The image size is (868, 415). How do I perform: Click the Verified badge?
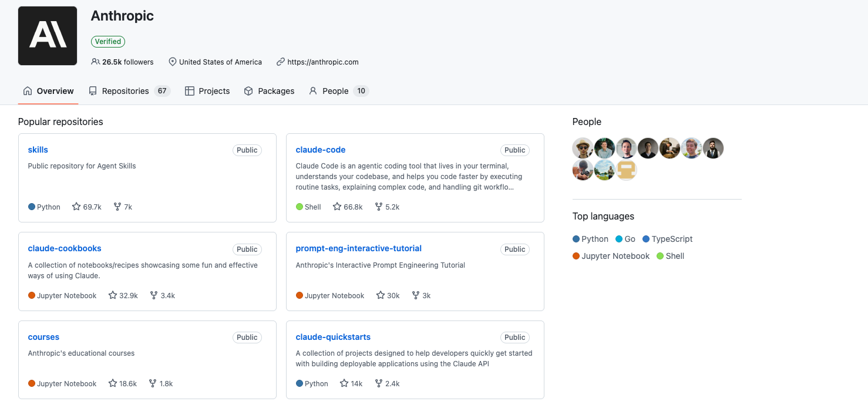coord(108,42)
